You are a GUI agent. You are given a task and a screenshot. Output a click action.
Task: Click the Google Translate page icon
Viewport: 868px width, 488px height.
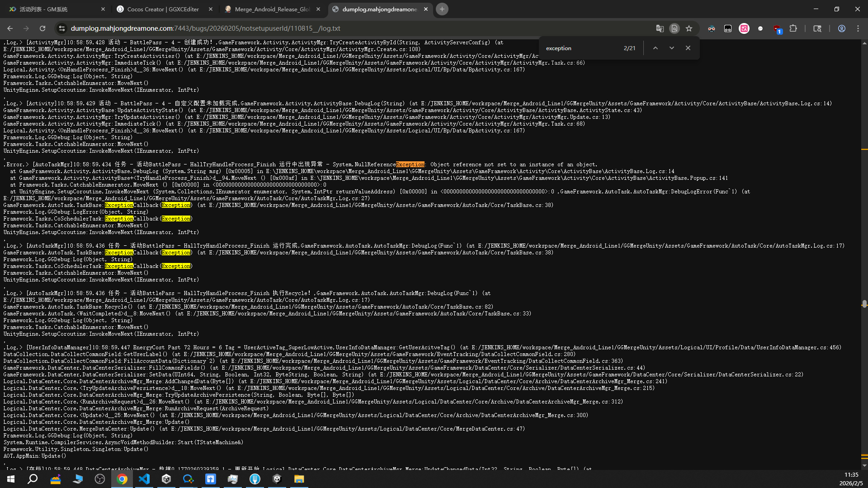tap(660, 28)
